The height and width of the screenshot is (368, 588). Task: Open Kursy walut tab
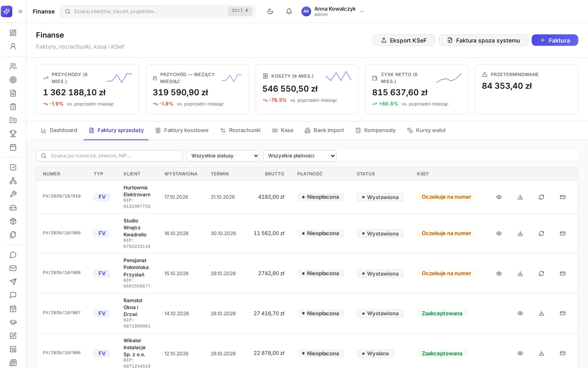(x=426, y=130)
